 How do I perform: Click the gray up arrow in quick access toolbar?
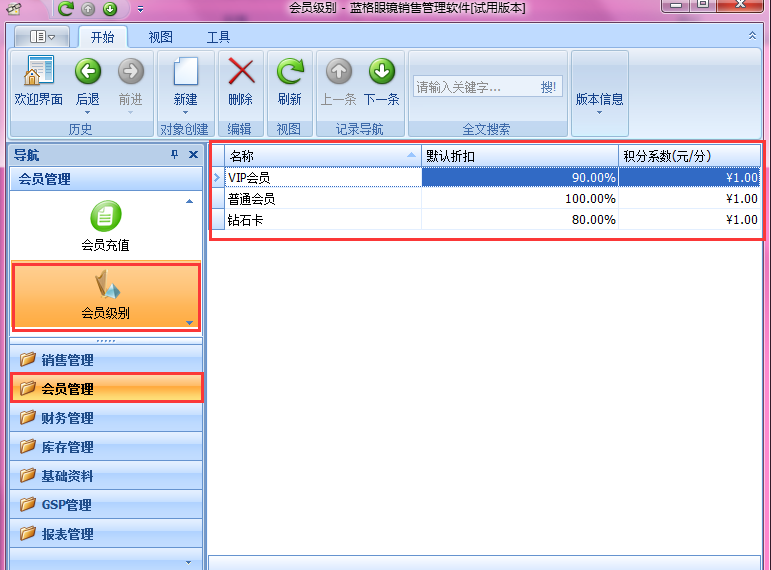coord(88,8)
